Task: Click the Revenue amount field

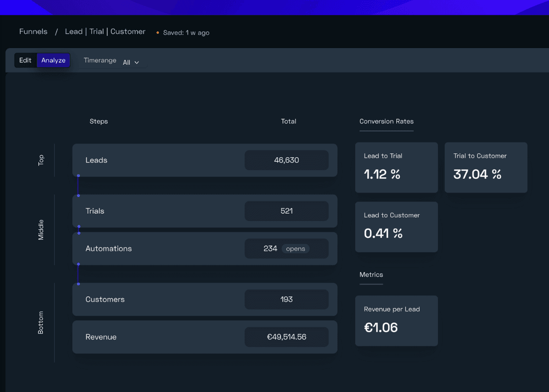Action: [286, 337]
